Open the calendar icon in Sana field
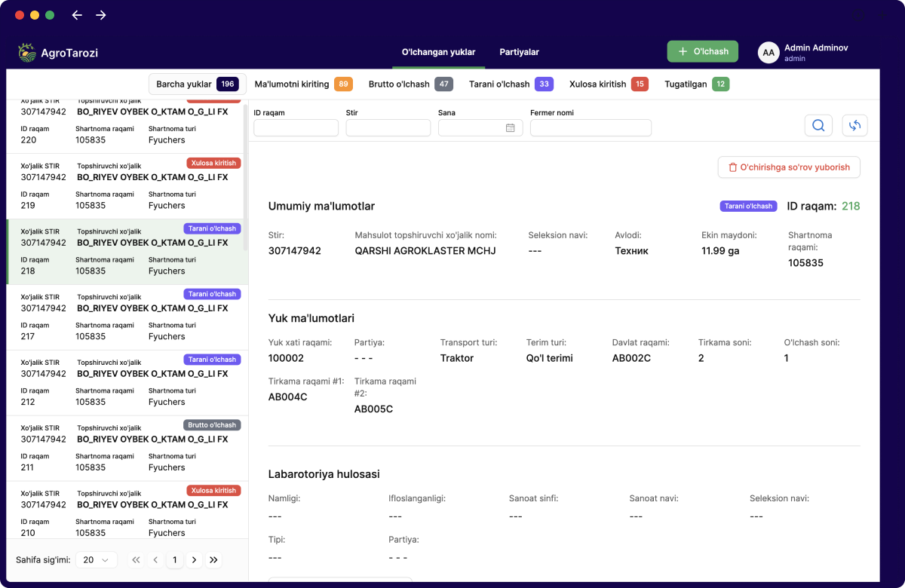The height and width of the screenshot is (588, 905). point(510,128)
